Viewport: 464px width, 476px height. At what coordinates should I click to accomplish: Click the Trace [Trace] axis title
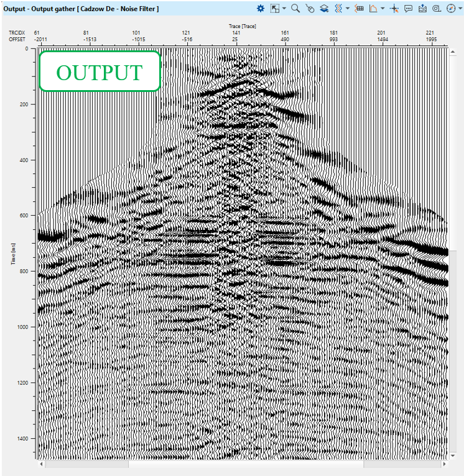coord(243,27)
